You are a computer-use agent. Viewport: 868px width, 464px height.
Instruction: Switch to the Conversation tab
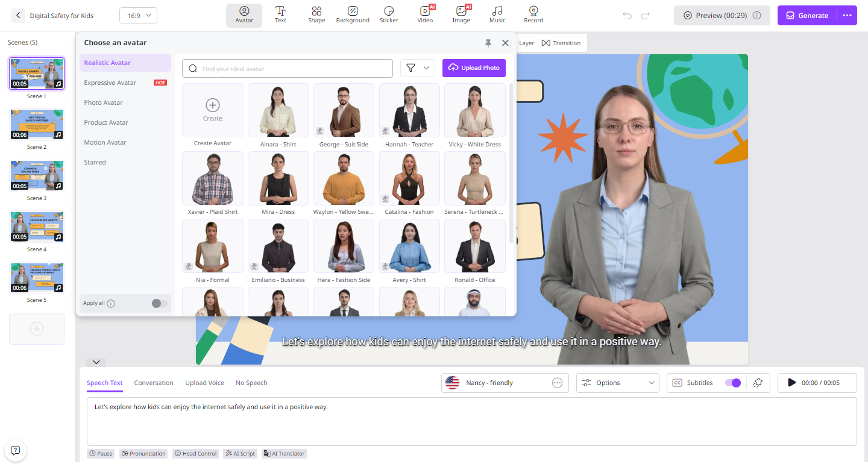[x=154, y=383]
